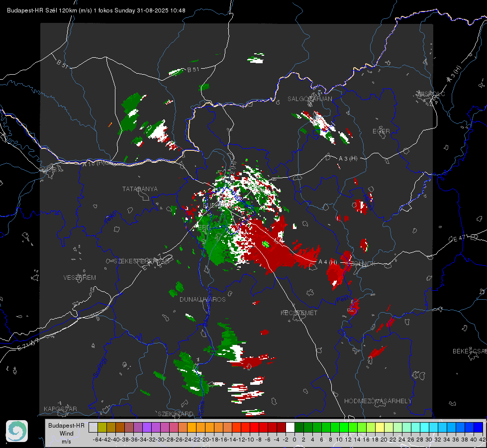Click the light gray swatch at legend start
This screenshot has height=448, width=487.
(x=93, y=427)
